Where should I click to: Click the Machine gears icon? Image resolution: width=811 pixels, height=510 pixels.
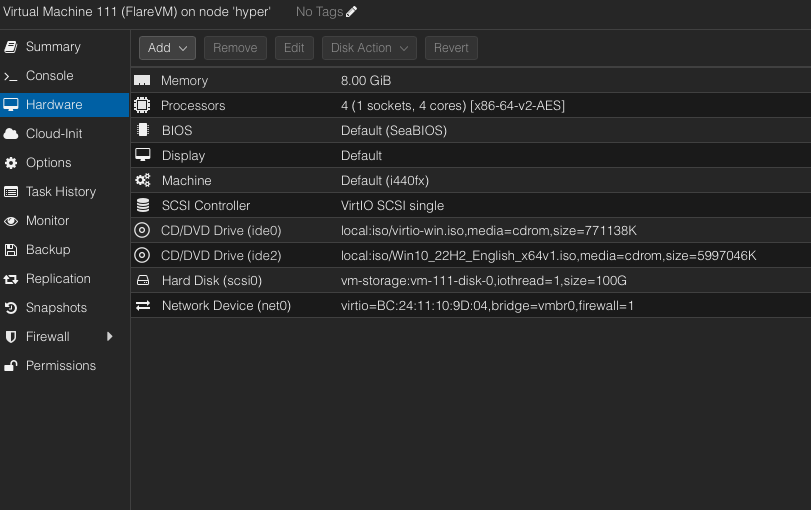tap(142, 180)
